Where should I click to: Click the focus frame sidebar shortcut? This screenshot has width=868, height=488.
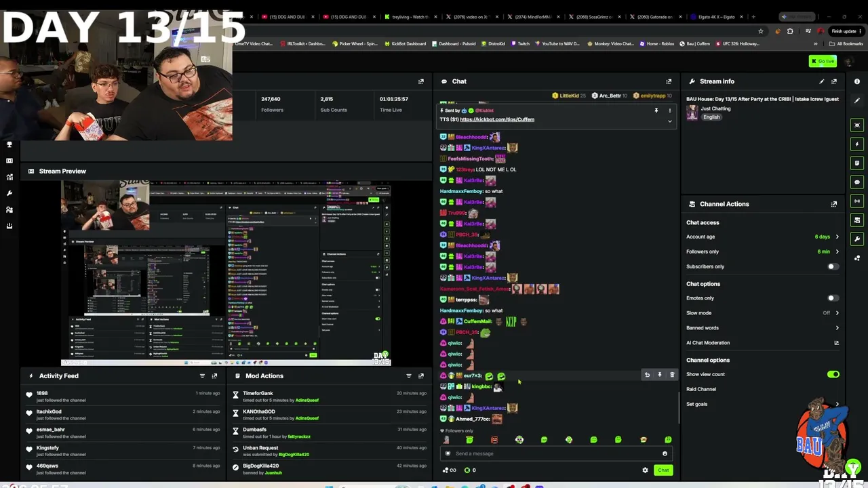pyautogui.click(x=857, y=125)
